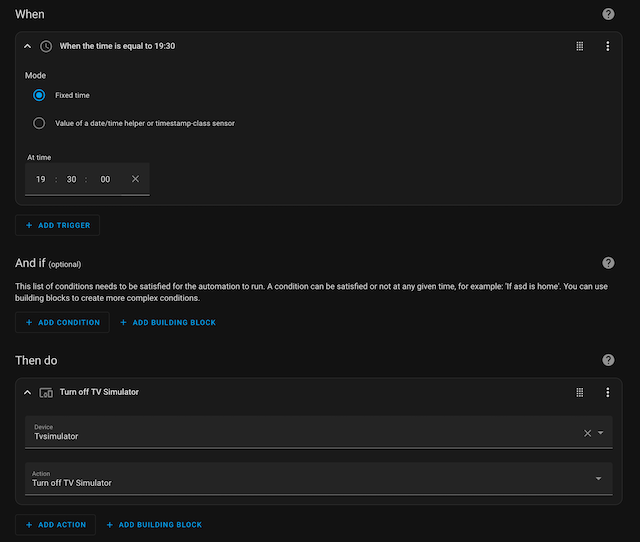Click the Add Trigger button
Viewport: 640px width, 542px height.
57,225
